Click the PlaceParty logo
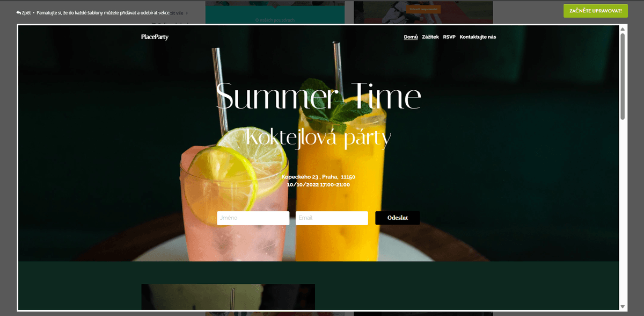Viewport: 644px width, 316px height. (154, 37)
